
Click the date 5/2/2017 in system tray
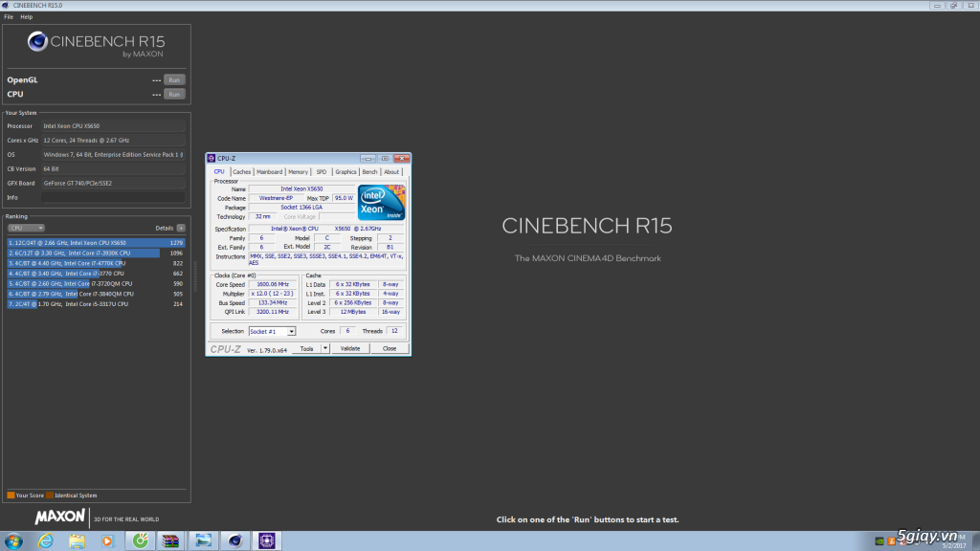tap(954, 546)
